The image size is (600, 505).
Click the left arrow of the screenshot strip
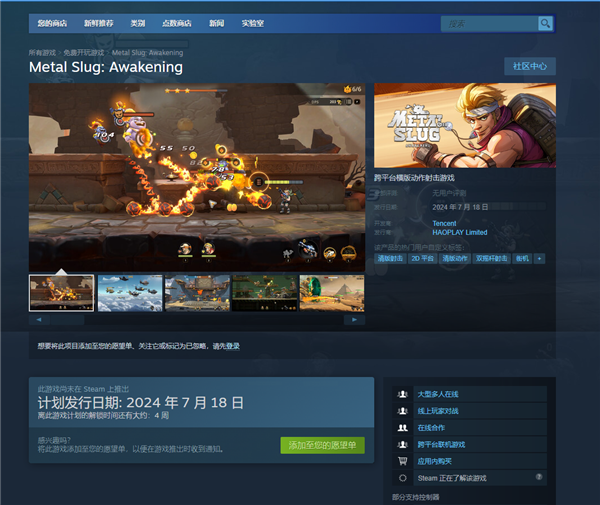[39, 319]
